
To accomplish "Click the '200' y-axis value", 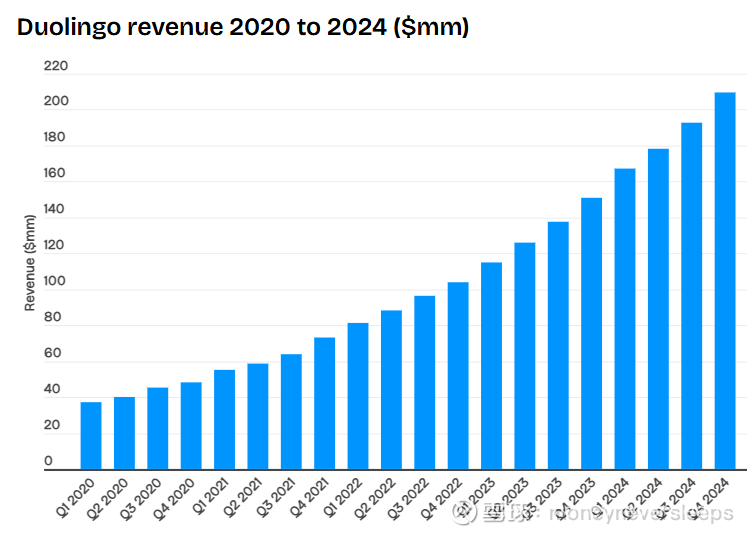I will [x=56, y=101].
